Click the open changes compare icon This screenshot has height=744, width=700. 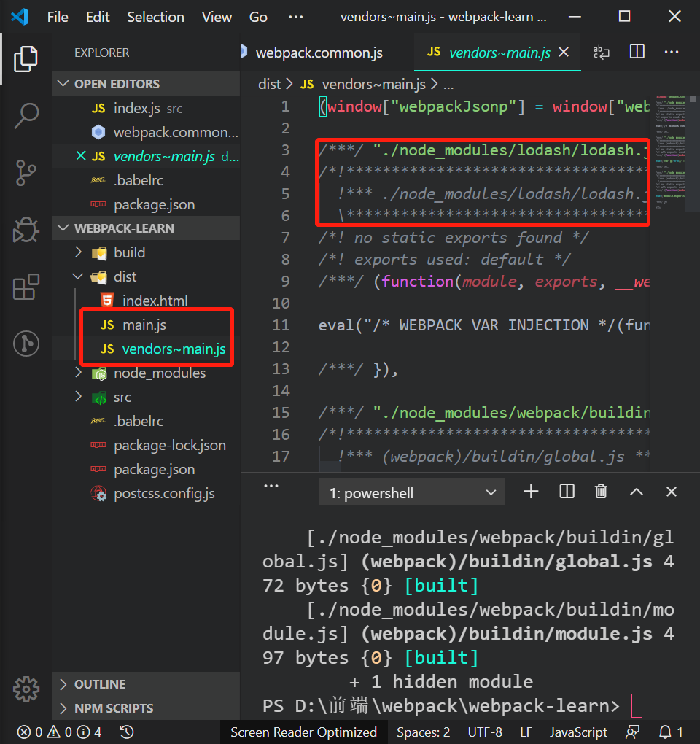pos(602,53)
